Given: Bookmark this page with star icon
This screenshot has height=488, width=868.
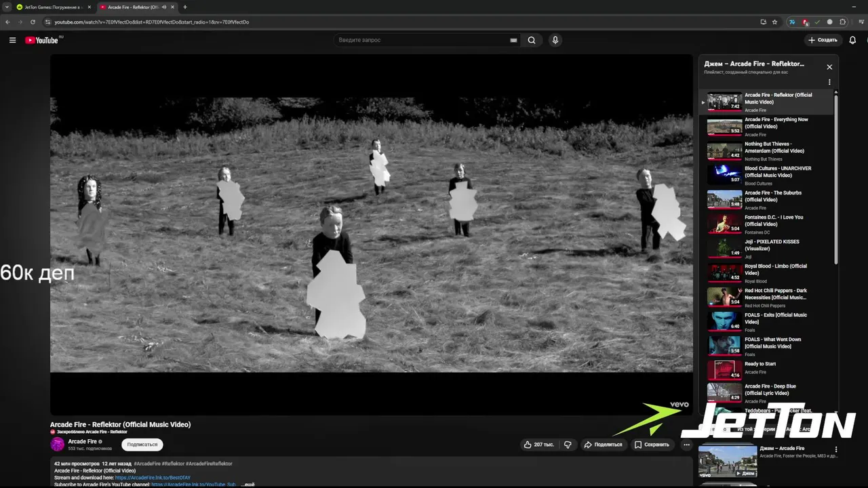Looking at the screenshot, I should 774,22.
